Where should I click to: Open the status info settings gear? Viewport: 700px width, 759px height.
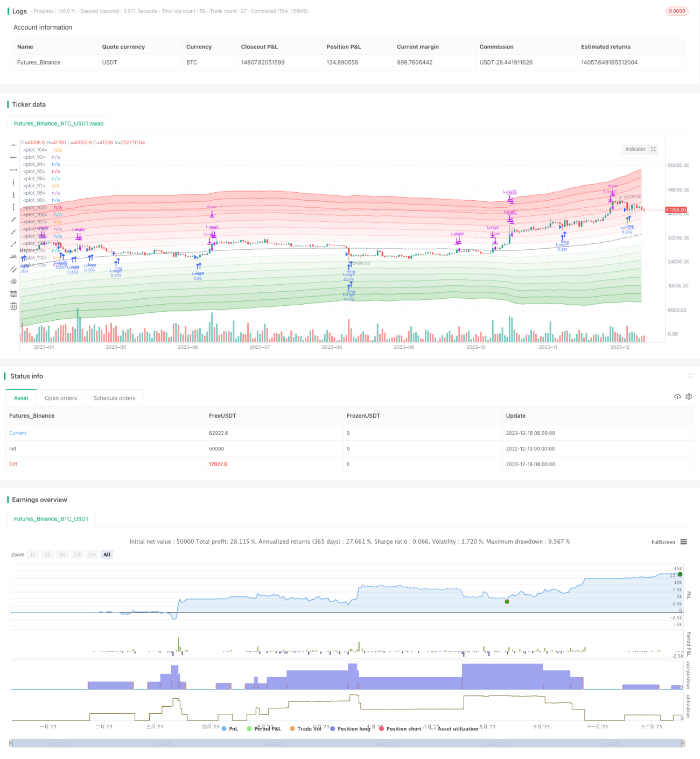(689, 397)
